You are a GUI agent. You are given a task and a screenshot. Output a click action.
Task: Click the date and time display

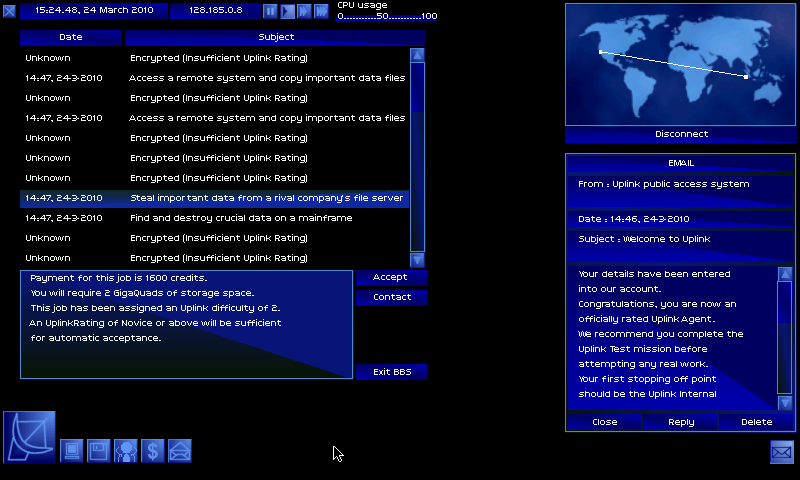pyautogui.click(x=94, y=10)
